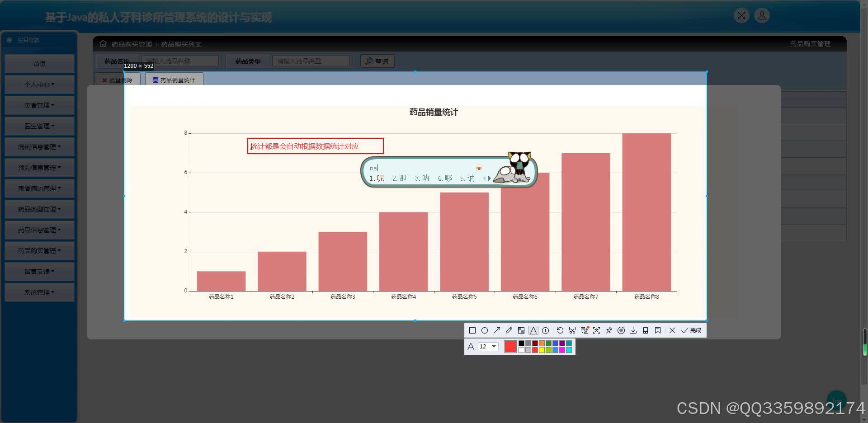
Task: Pick the yellow color swatch
Action: [542, 350]
